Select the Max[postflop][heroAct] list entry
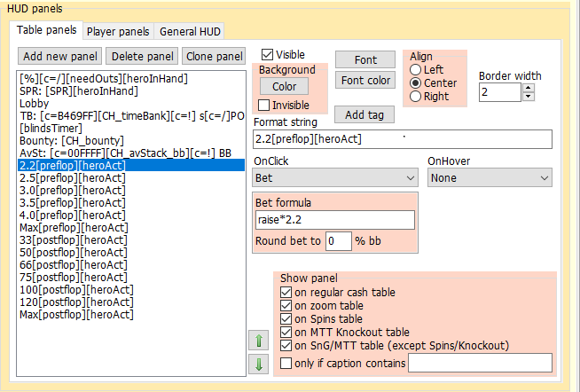This screenshot has width=580, height=392. pos(74,315)
